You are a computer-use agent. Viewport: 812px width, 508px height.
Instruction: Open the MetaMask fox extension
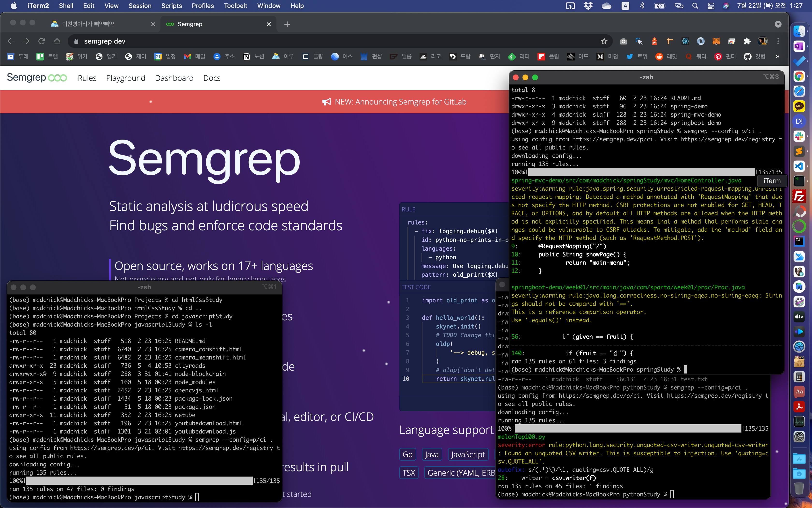[716, 41]
